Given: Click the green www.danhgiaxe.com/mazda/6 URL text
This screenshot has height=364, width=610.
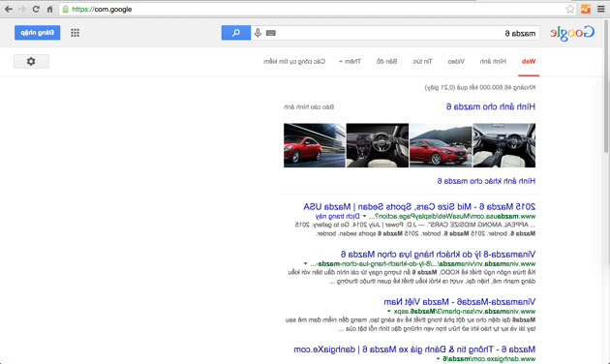Looking at the screenshot, I should (489, 358).
